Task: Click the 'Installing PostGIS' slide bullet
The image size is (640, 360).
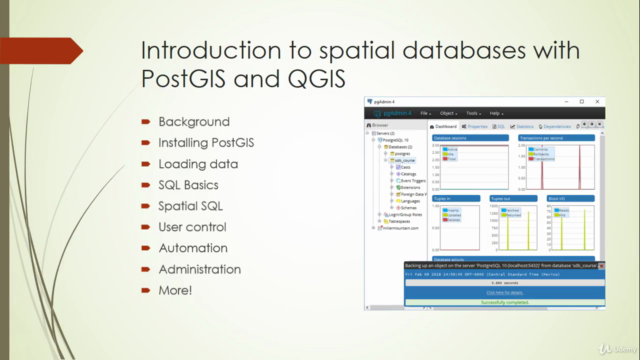Action: tap(206, 143)
